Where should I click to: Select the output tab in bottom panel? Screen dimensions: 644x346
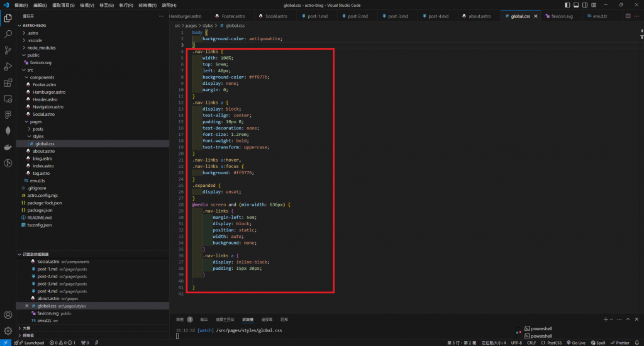point(204,320)
